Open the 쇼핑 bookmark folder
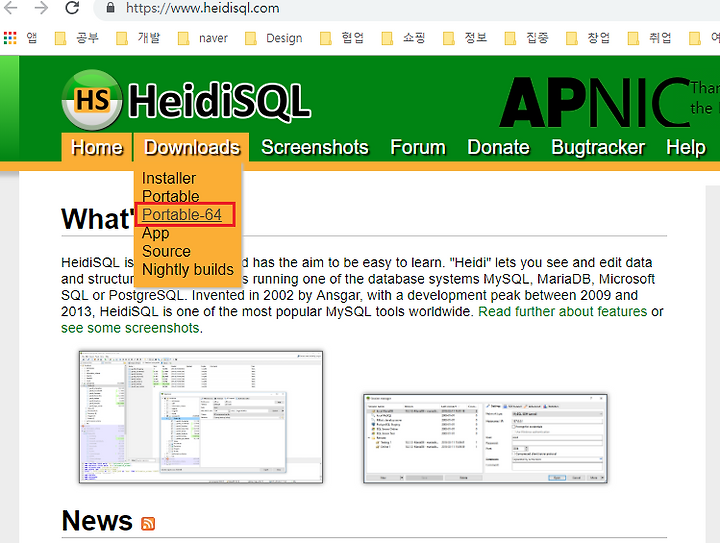Screen dimensions: 720x543 coord(404,38)
